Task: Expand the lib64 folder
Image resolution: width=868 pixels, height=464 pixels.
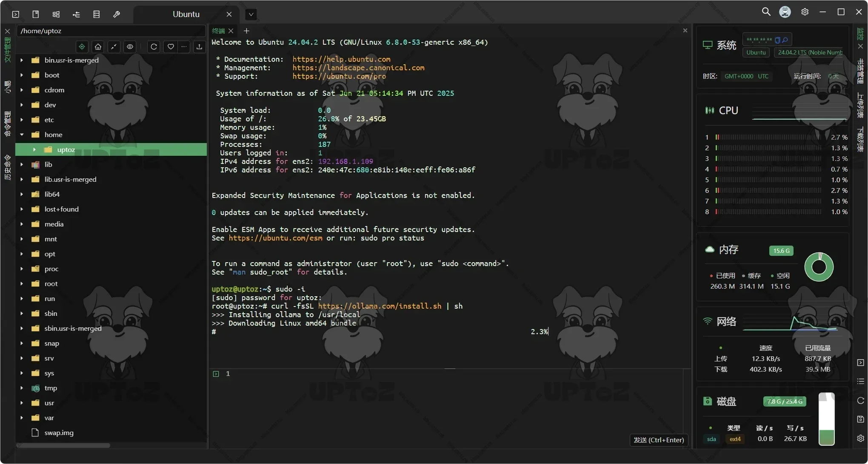Action: [x=22, y=195]
